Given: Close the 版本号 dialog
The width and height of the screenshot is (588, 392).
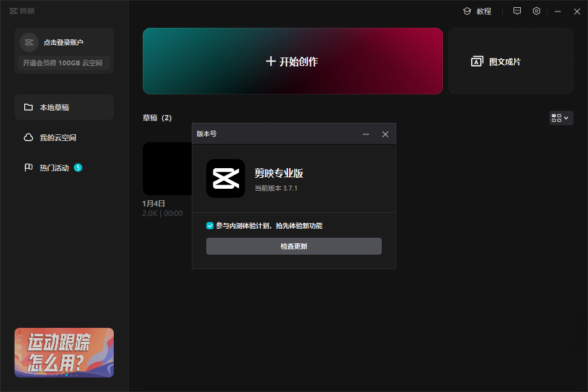Looking at the screenshot, I should [385, 134].
